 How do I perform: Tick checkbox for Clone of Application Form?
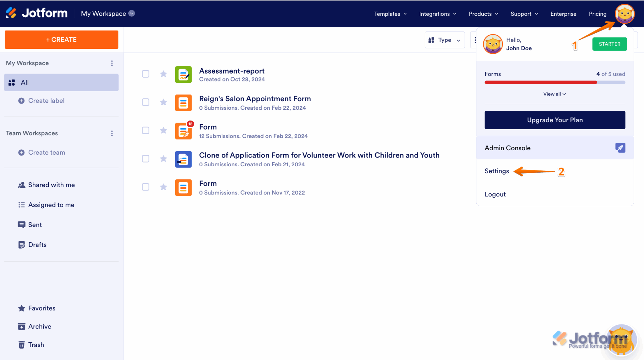[x=146, y=159]
